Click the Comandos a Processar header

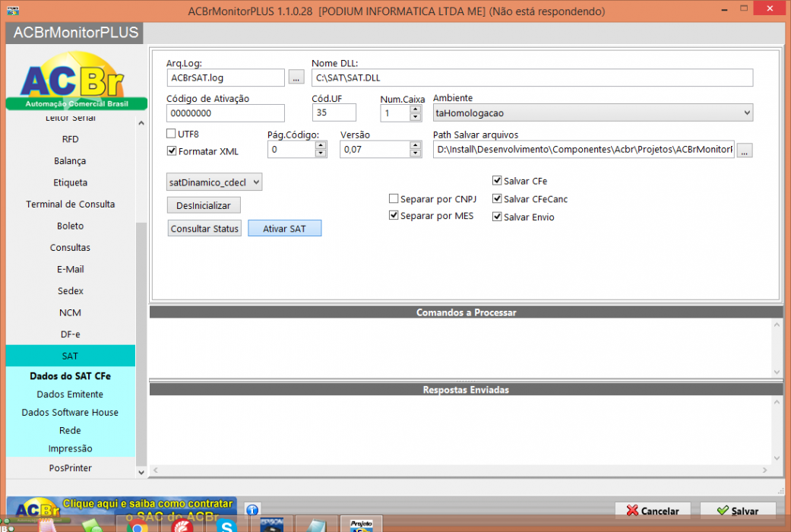[x=466, y=312]
